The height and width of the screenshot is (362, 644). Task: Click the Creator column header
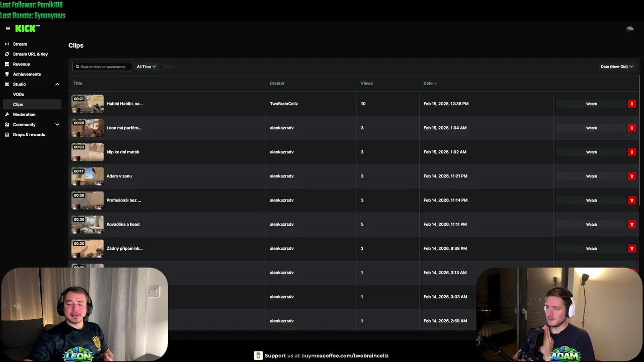point(277,83)
